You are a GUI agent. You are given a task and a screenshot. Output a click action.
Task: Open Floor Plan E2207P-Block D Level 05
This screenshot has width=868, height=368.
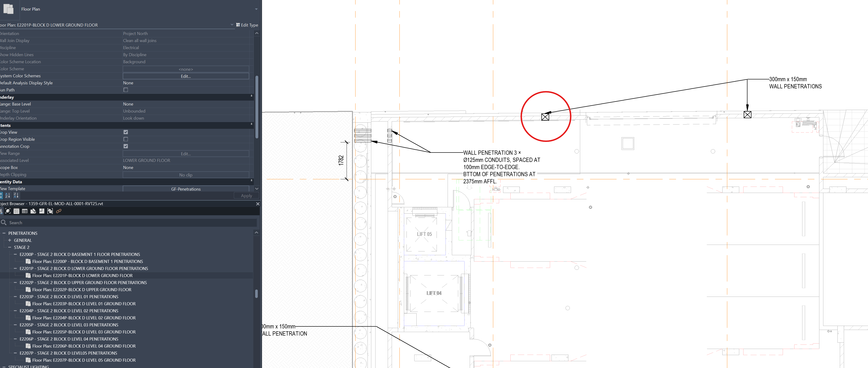point(84,360)
